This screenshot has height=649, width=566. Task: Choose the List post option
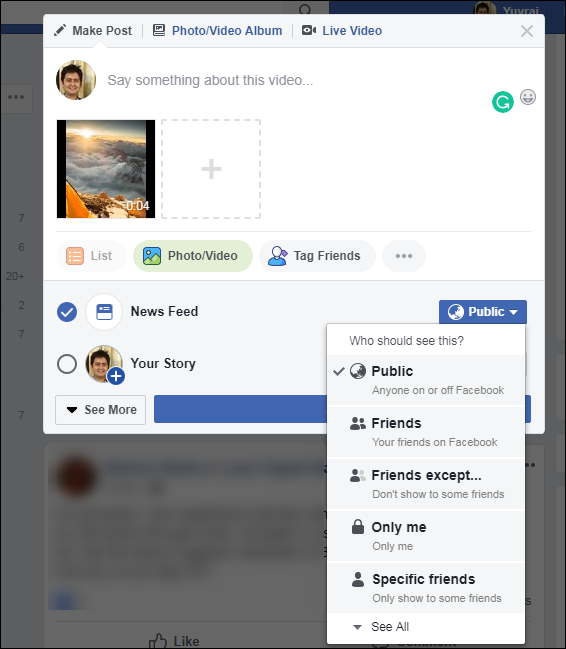[x=91, y=256]
